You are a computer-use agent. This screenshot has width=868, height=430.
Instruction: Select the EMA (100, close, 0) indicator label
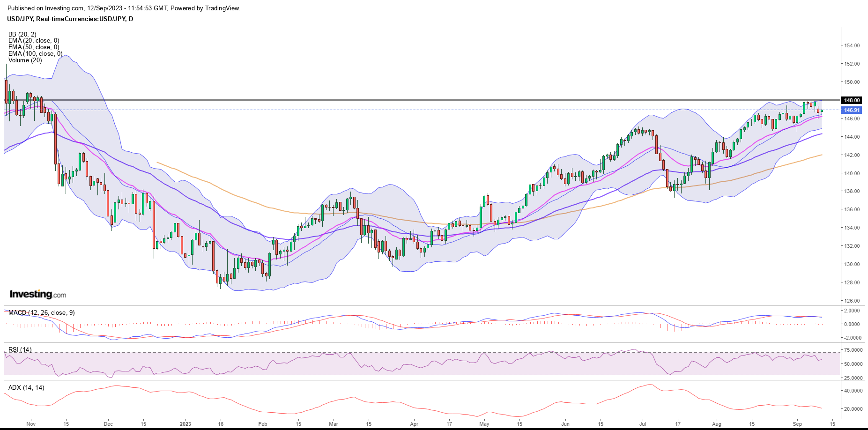[35, 54]
